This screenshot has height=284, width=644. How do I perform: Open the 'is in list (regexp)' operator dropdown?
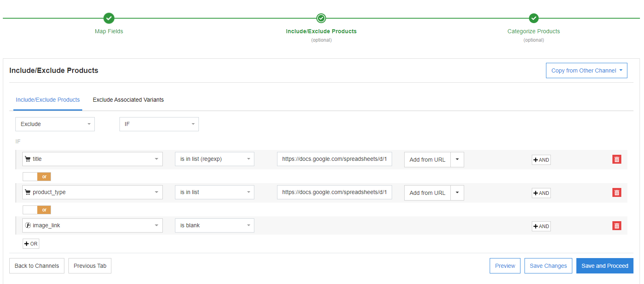click(x=214, y=159)
